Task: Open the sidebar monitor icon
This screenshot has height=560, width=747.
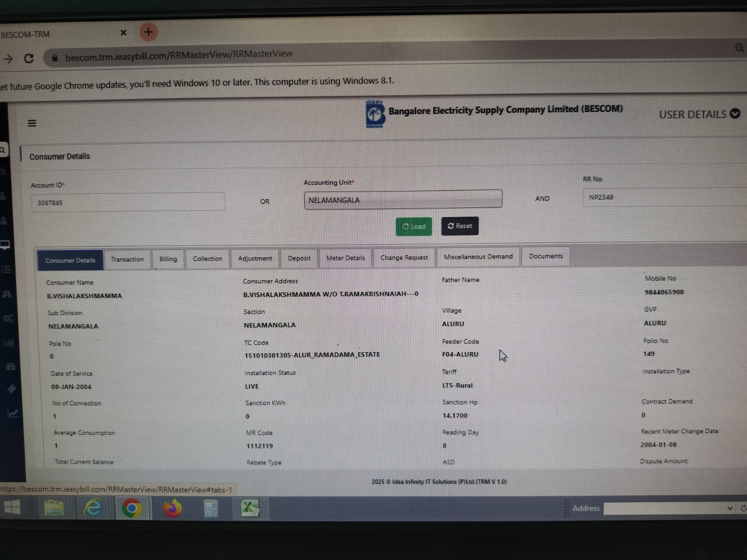Action: pos(5,245)
